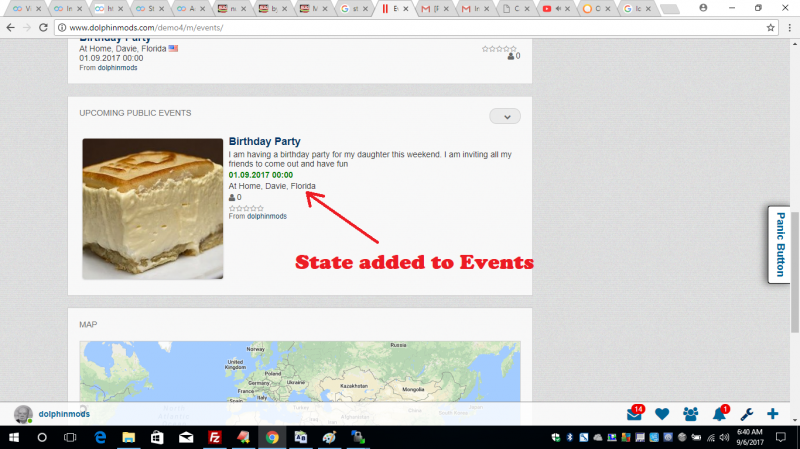Open File Explorer from the taskbar

pyautogui.click(x=128, y=437)
